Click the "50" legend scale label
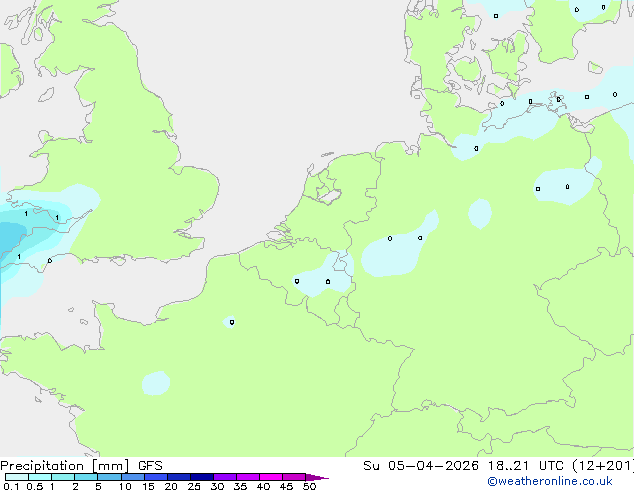This screenshot has height=490, width=634. point(310,486)
